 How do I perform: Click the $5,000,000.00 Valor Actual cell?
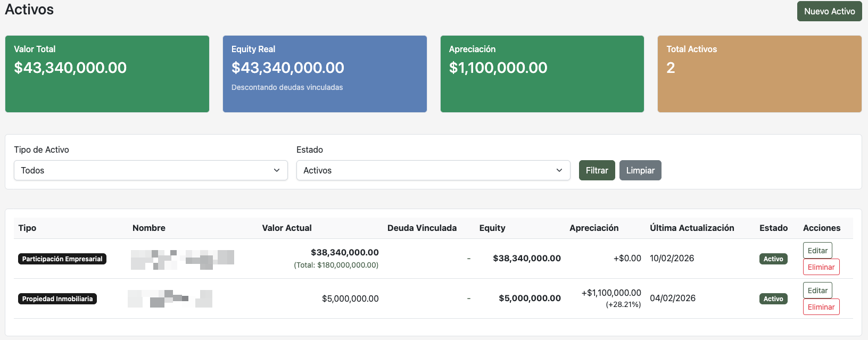pos(350,298)
